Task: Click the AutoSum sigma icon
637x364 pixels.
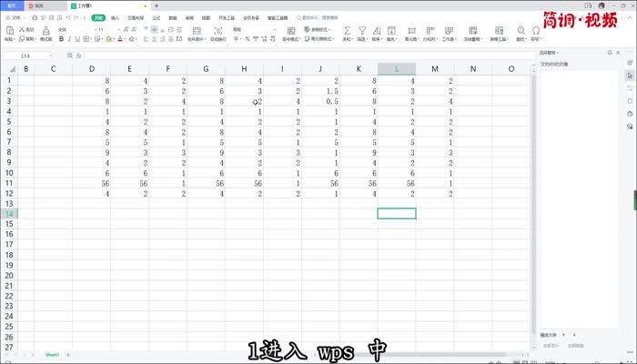Action: click(x=348, y=30)
